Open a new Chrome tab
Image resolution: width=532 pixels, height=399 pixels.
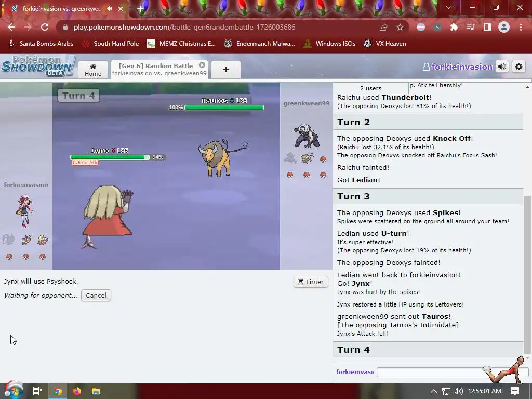click(140, 9)
